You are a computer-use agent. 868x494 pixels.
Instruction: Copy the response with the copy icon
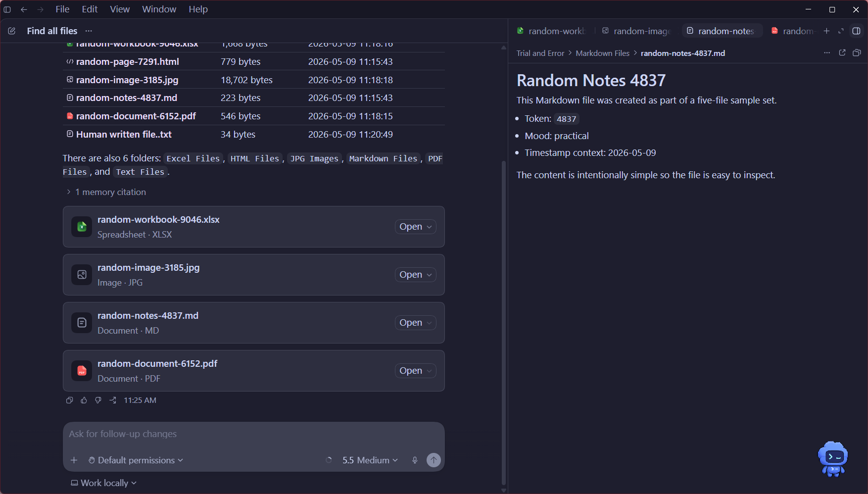(x=70, y=400)
